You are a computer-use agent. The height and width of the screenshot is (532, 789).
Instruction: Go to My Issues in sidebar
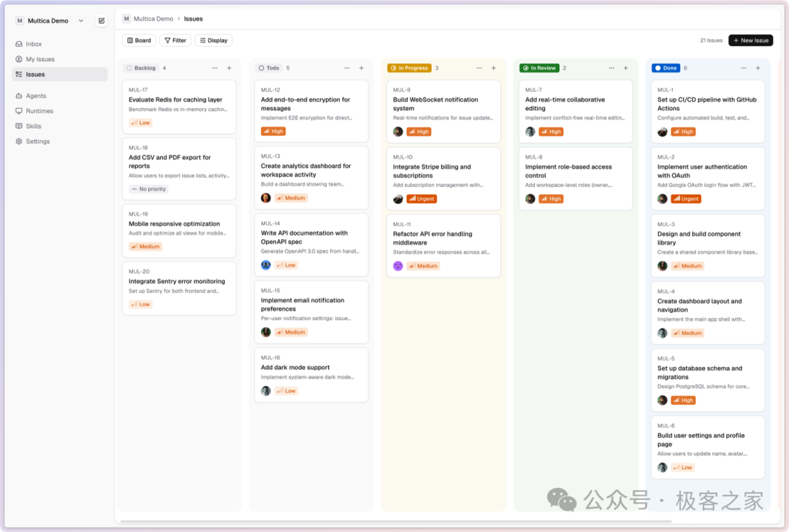click(59, 59)
